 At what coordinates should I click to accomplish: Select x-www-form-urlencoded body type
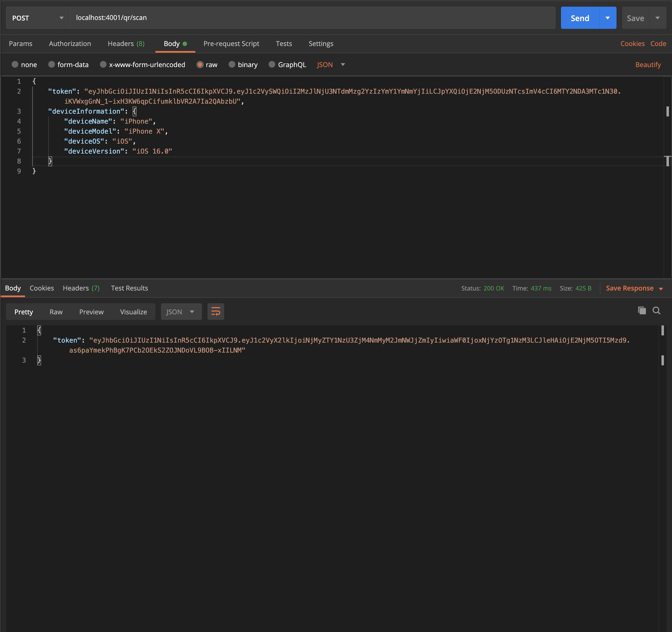[x=142, y=65]
